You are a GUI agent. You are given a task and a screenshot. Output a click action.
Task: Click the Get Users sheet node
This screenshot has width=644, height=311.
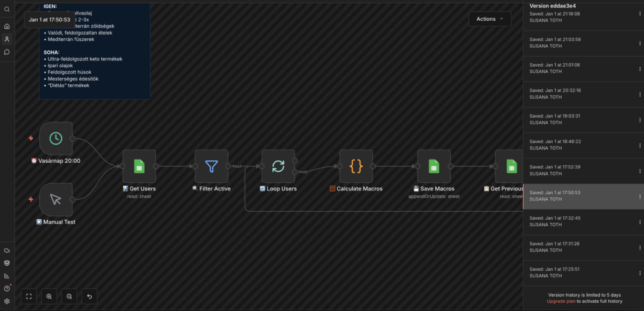pos(138,166)
